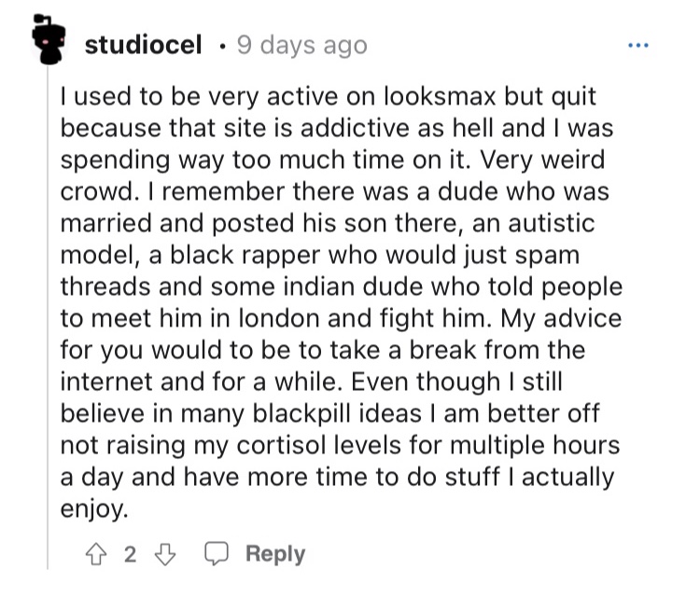Click the word "addictive" in comment

tap(355, 128)
